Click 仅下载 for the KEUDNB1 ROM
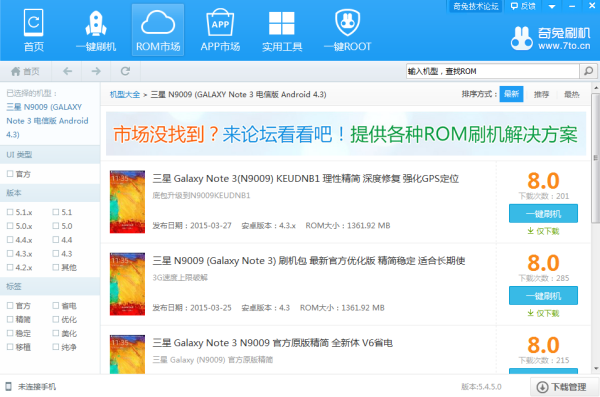This screenshot has height=397, width=600. tap(543, 231)
